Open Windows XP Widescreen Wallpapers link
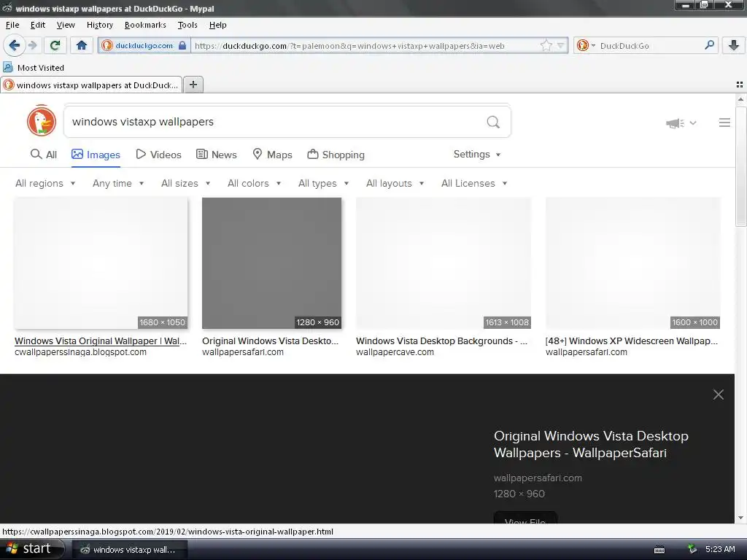This screenshot has width=747, height=560. [631, 341]
